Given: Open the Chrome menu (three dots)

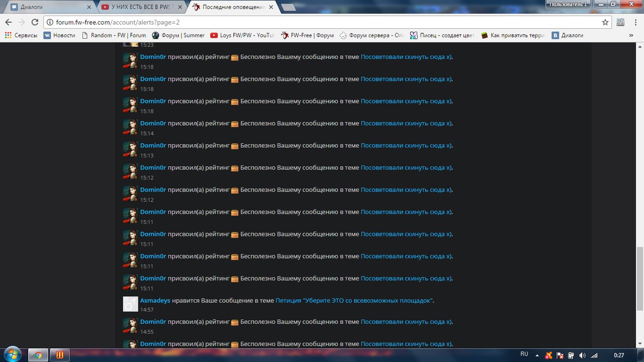Looking at the screenshot, I should [x=634, y=22].
